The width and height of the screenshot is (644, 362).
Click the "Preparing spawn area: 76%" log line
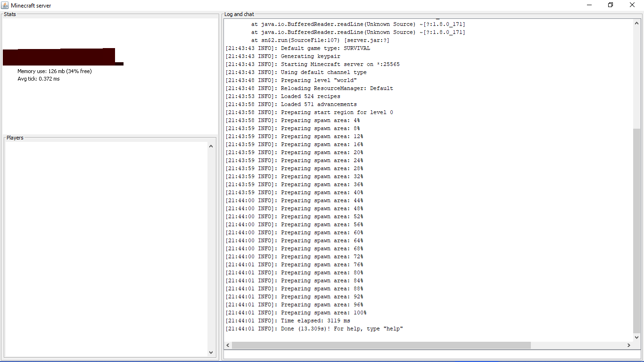click(x=294, y=264)
